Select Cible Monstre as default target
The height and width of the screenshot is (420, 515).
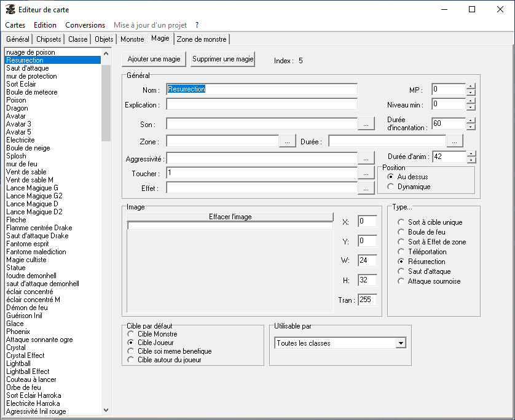130,334
